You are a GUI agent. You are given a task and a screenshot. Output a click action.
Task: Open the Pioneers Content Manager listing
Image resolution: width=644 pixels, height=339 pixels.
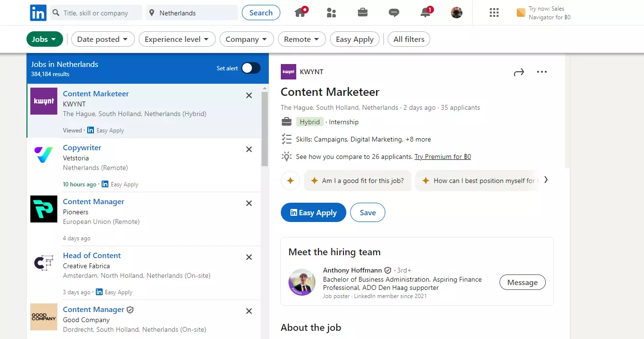click(x=93, y=201)
